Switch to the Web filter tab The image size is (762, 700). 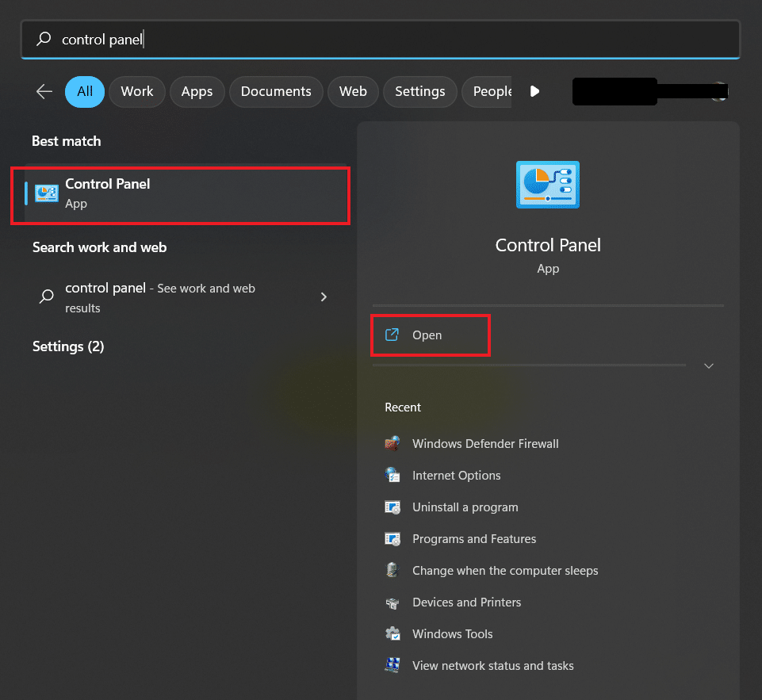(353, 92)
